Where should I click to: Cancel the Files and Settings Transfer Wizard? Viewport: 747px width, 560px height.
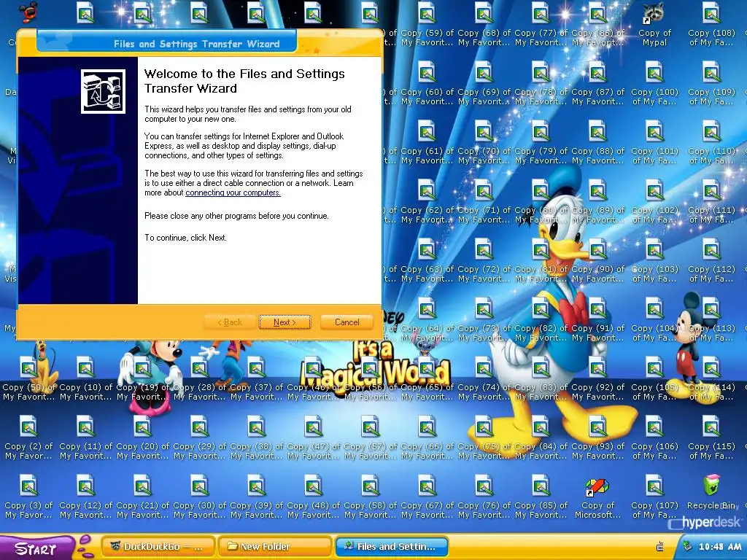point(347,322)
